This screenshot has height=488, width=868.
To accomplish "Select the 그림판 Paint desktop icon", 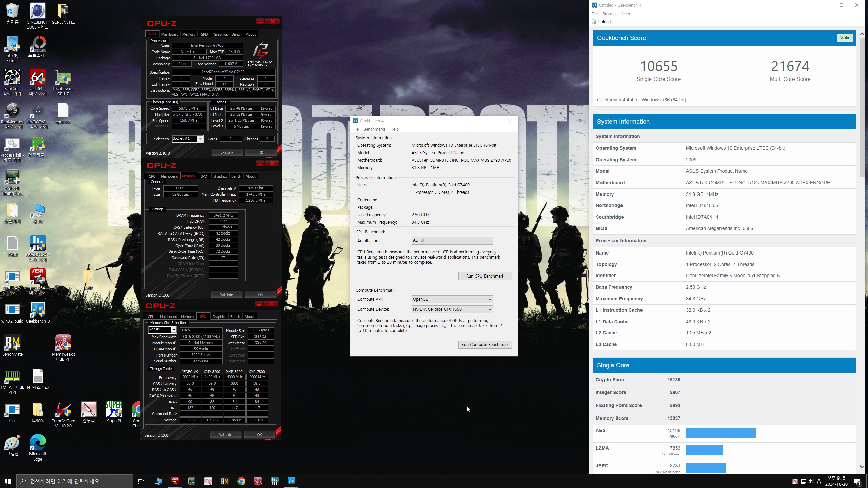I will click(x=12, y=445).
